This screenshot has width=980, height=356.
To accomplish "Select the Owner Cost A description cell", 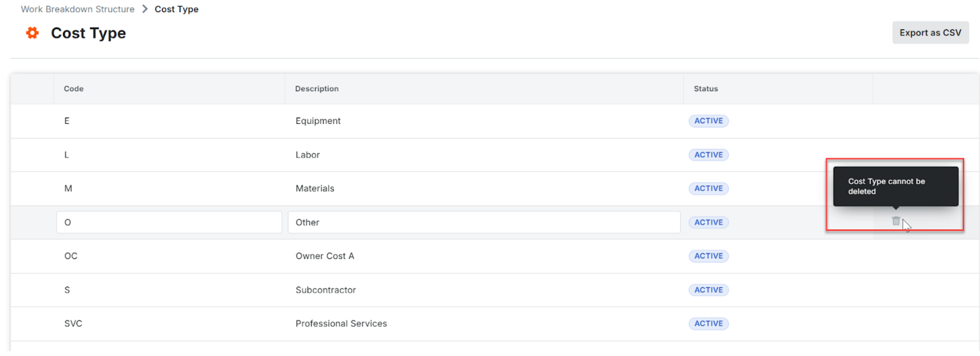I will coord(325,256).
